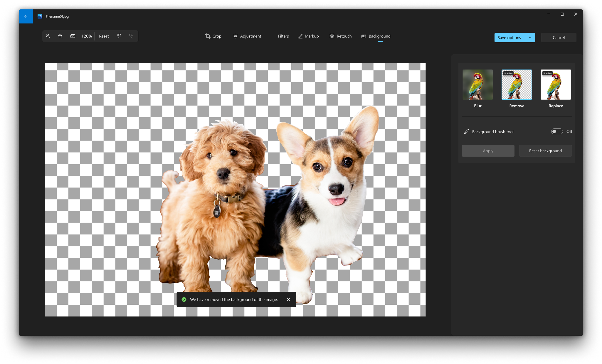Select the redo arrow button
Viewport: 602px width, 364px height.
pyautogui.click(x=131, y=35)
